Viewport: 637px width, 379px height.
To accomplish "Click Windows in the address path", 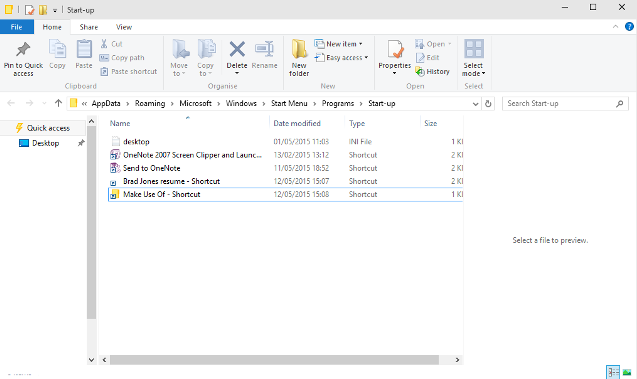I will [241, 103].
